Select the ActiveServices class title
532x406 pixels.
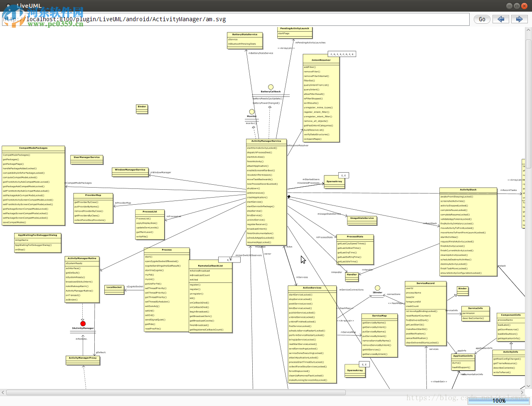(x=312, y=288)
